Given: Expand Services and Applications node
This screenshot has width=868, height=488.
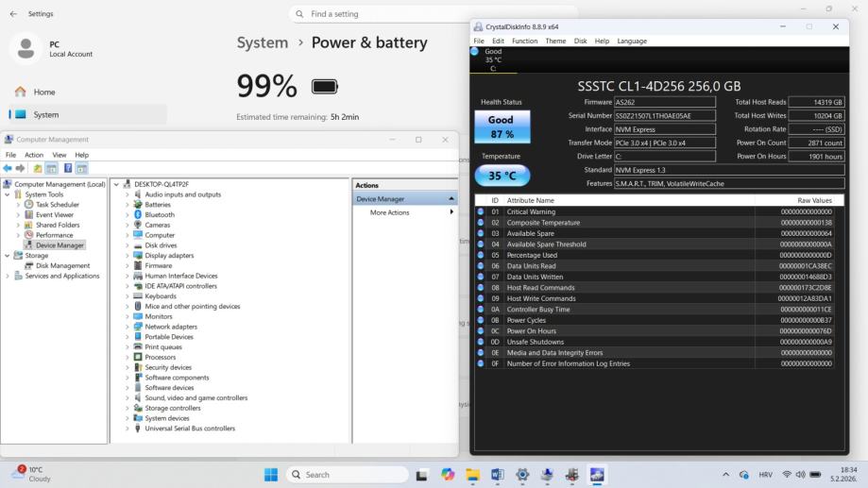Looking at the screenshot, I should coord(8,276).
